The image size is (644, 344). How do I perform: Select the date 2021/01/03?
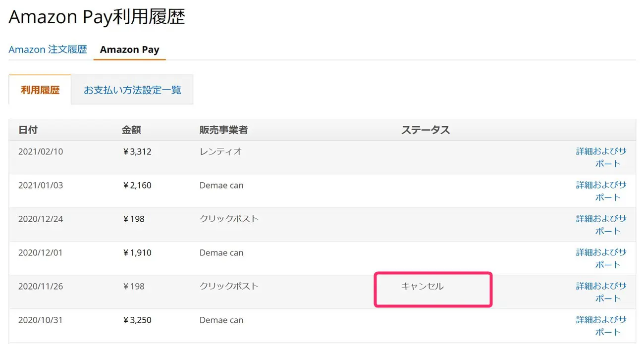(x=41, y=186)
